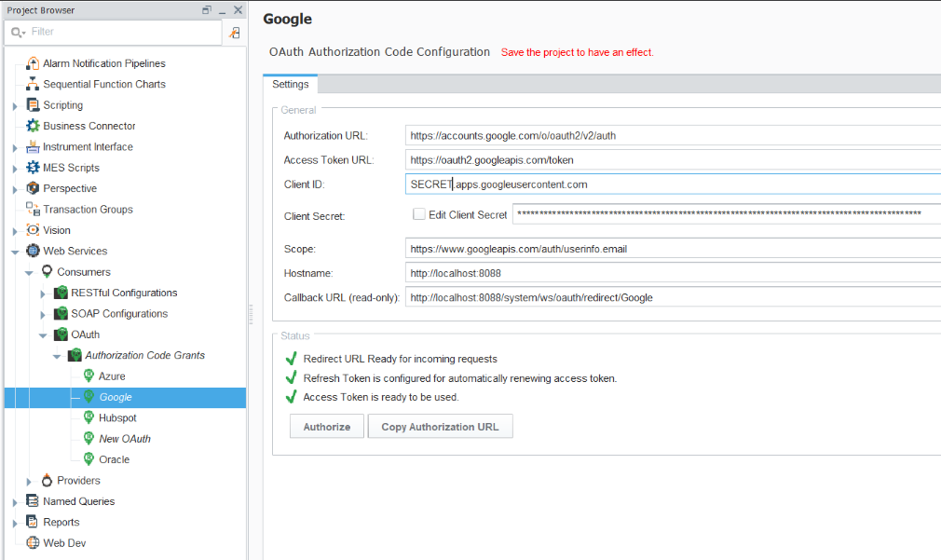Click the Project Browser filter search box

tap(121, 32)
